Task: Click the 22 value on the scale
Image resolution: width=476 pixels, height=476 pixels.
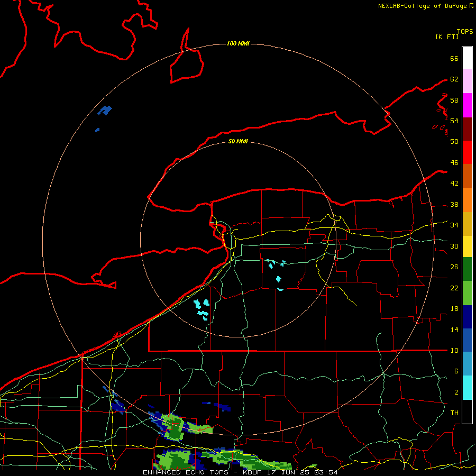Action: click(x=454, y=288)
